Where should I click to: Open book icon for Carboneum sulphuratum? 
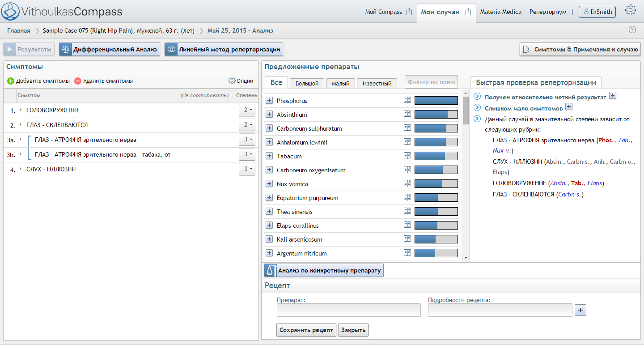407,128
